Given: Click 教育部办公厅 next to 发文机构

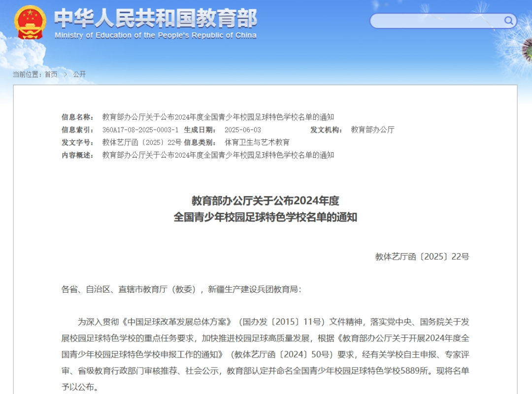Looking at the screenshot, I should pyautogui.click(x=372, y=130).
